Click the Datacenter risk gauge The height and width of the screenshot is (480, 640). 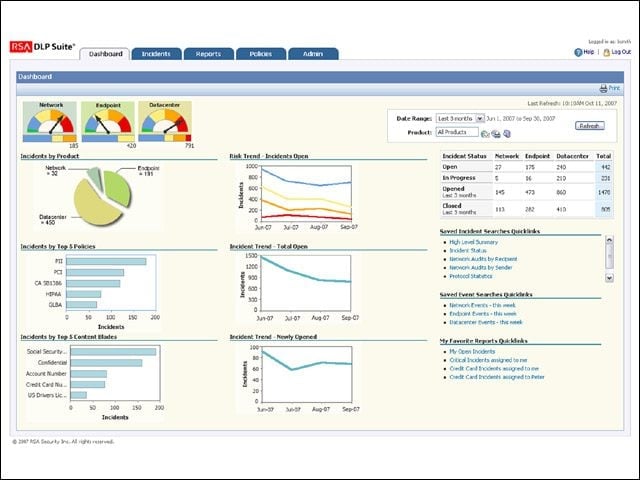(x=165, y=122)
